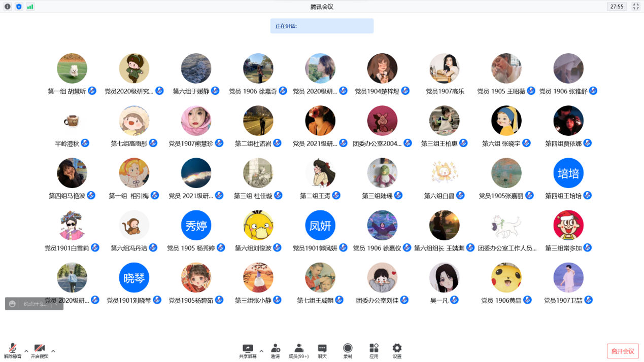Unmute microphone with 解除静音
Image resolution: width=644 pixels, height=362 pixels.
[x=13, y=350]
